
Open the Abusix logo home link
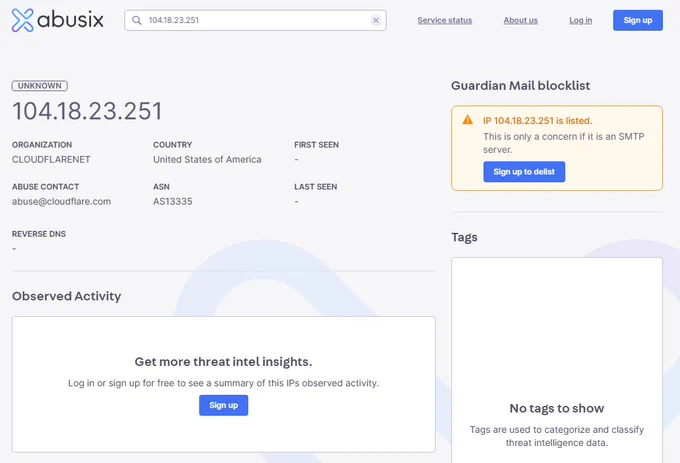pyautogui.click(x=57, y=20)
